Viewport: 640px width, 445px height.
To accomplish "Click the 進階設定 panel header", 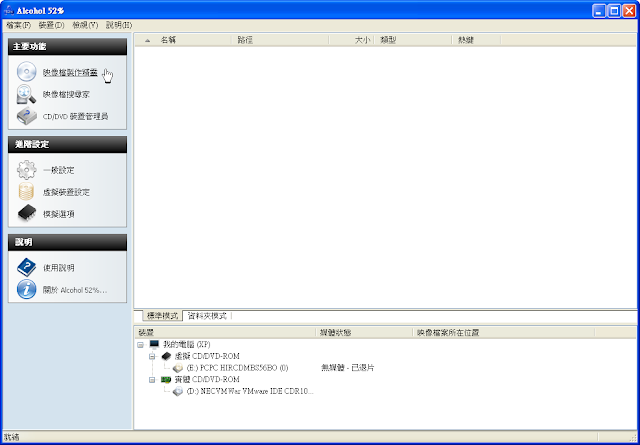I will (67, 144).
